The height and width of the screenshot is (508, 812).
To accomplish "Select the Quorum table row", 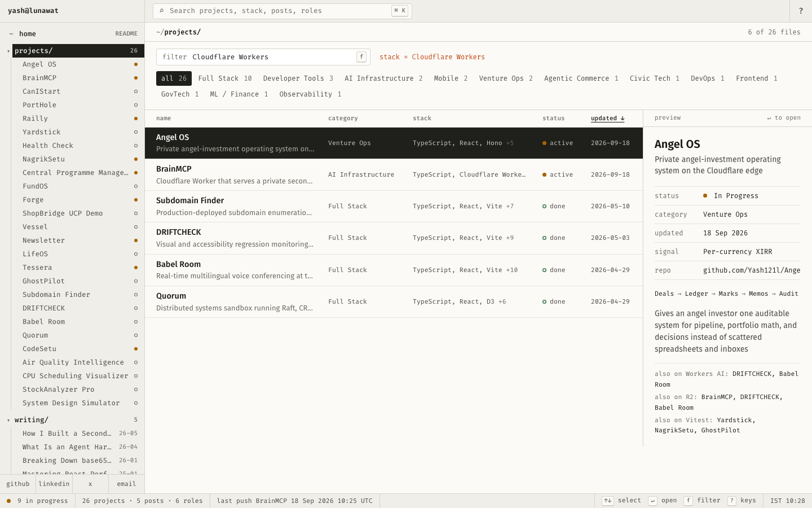I will pos(394,302).
